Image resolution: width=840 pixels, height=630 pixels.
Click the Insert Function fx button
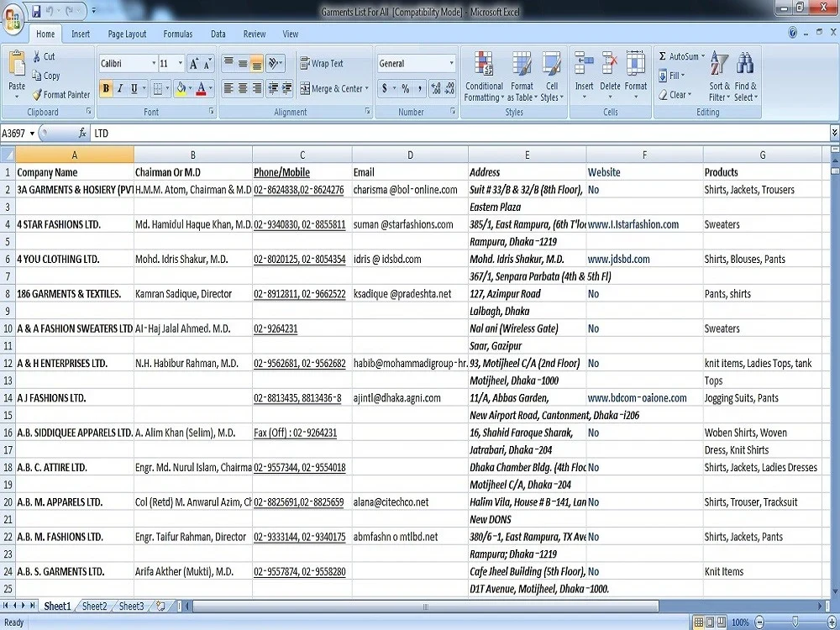(x=82, y=134)
